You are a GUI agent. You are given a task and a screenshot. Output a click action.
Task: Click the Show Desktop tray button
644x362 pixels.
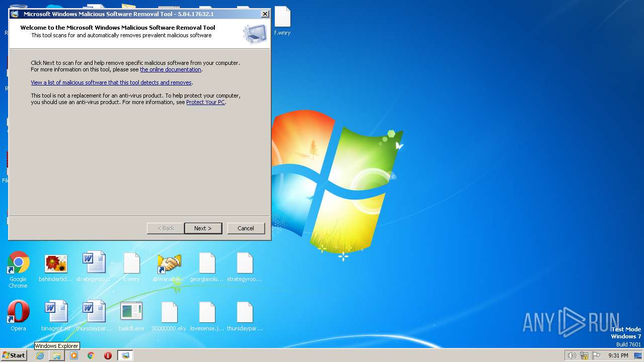tap(638, 355)
